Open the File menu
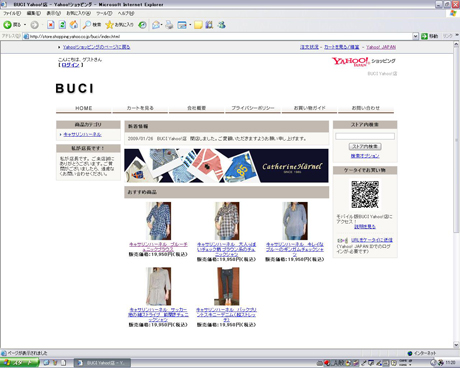 12,13
